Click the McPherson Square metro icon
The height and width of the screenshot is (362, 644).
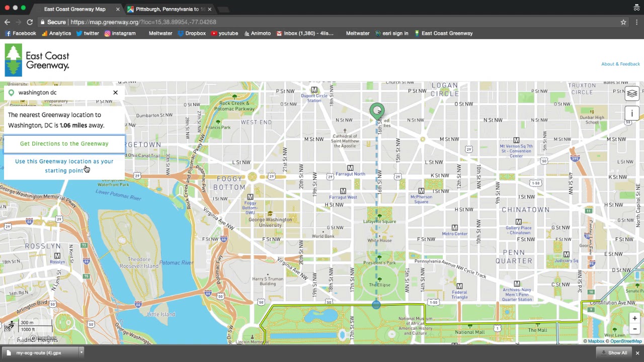pyautogui.click(x=421, y=191)
